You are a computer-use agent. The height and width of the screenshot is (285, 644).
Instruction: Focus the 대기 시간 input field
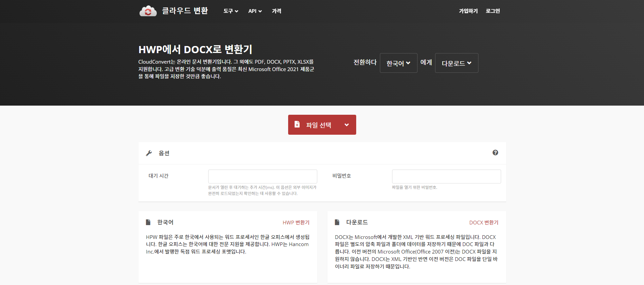pos(262,176)
